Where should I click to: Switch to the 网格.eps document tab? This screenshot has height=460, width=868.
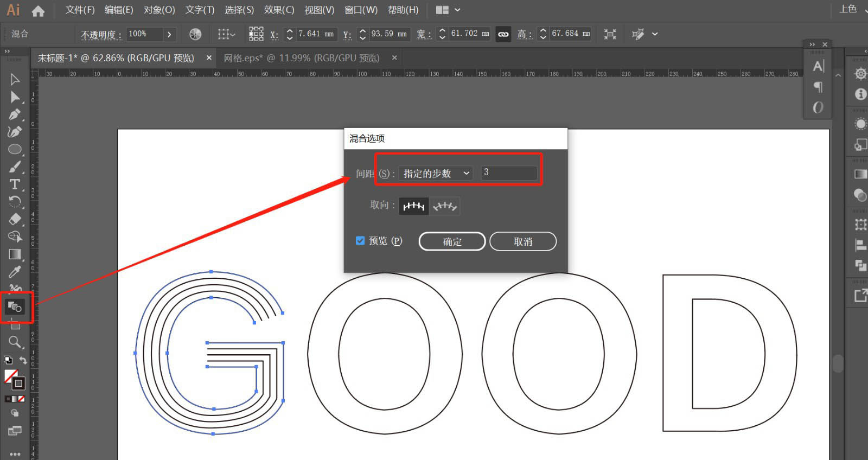pos(302,58)
